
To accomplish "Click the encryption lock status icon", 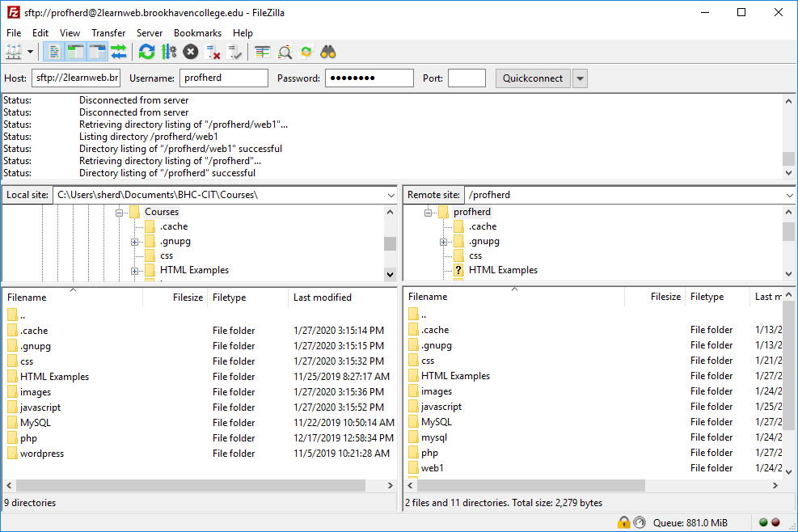I will 623,522.
